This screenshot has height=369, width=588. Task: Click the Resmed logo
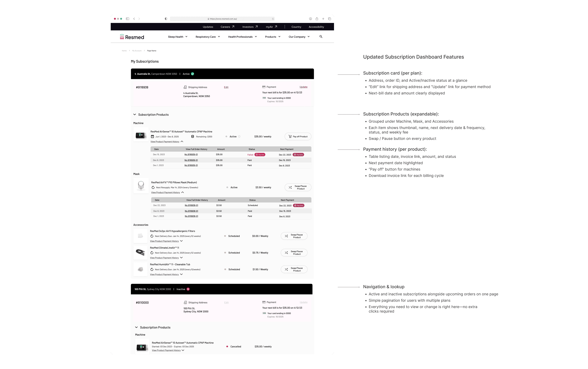pos(132,37)
